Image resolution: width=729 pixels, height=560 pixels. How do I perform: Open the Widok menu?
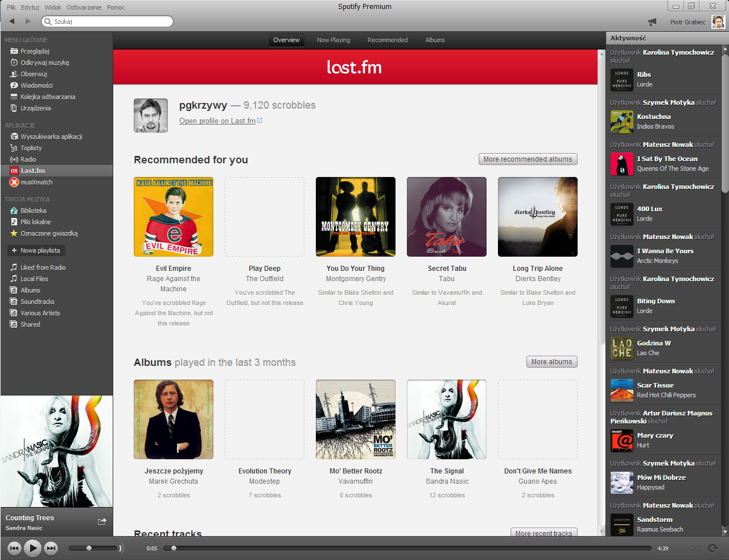pos(53,7)
